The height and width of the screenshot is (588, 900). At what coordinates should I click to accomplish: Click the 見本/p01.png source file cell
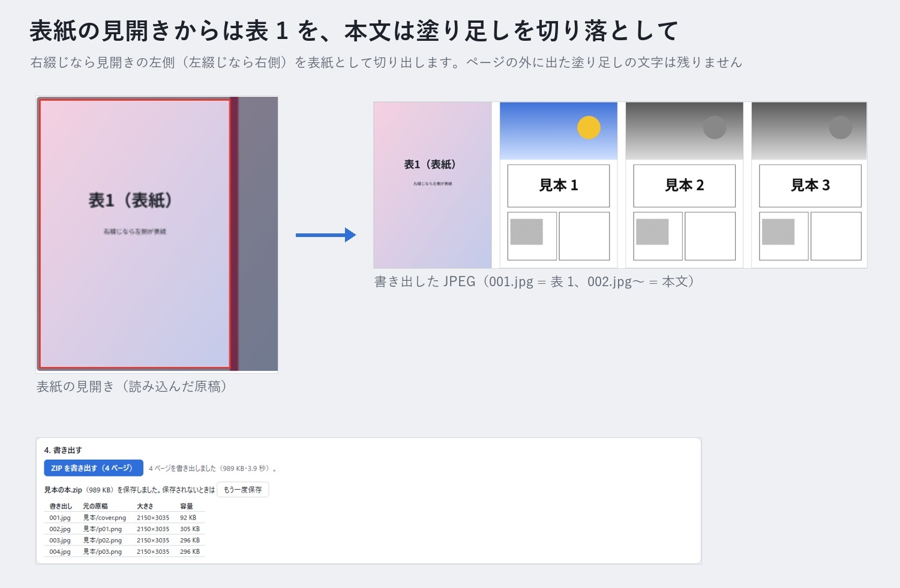click(103, 529)
